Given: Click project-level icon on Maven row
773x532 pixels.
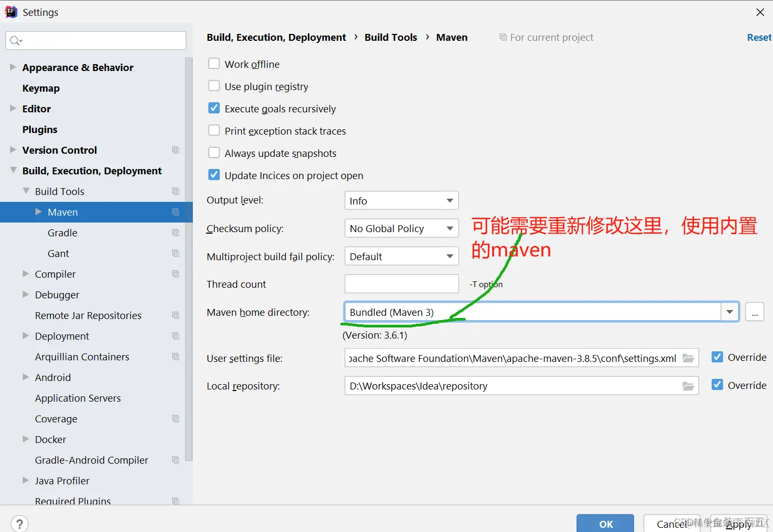Looking at the screenshot, I should pyautogui.click(x=176, y=212).
